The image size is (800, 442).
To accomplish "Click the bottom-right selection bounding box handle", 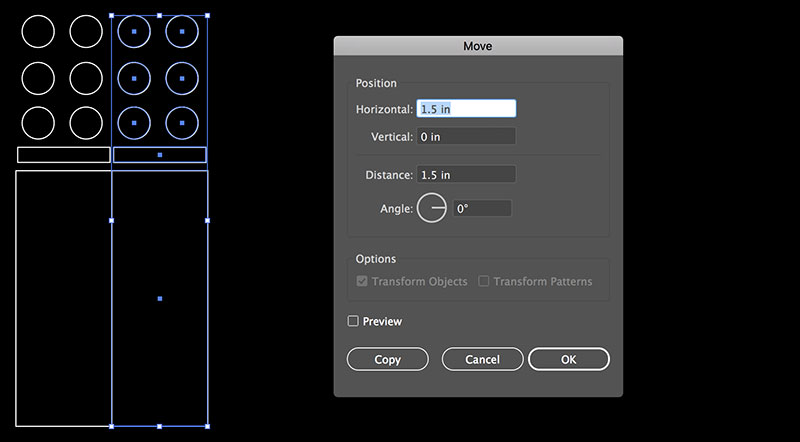I will pos(207,426).
